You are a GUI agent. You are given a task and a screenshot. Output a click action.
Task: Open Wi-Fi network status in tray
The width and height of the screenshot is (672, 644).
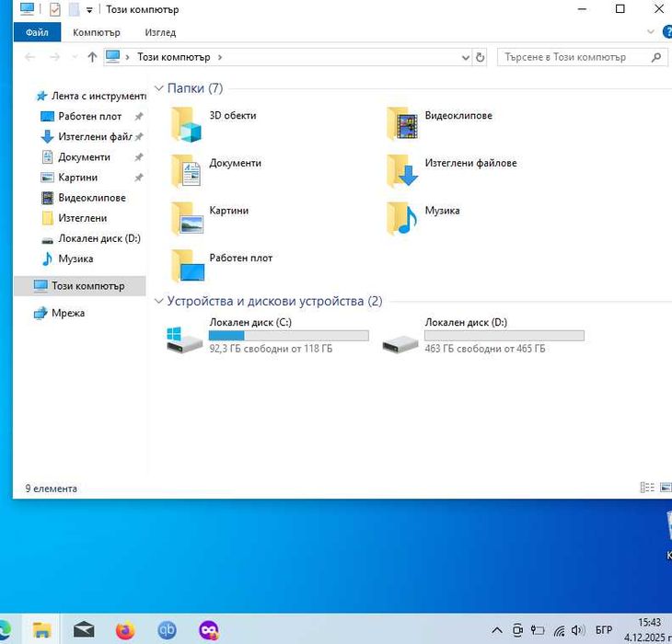pyautogui.click(x=559, y=630)
